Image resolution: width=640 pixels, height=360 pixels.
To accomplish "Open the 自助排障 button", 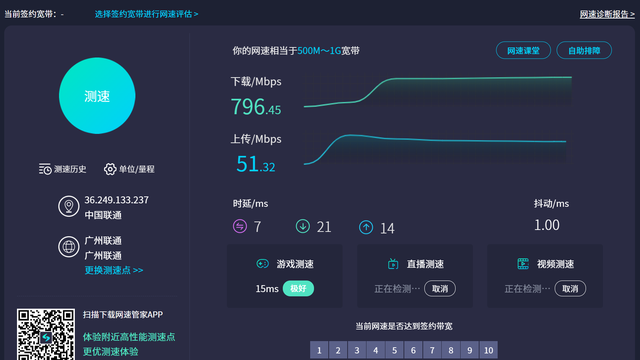I will point(584,50).
